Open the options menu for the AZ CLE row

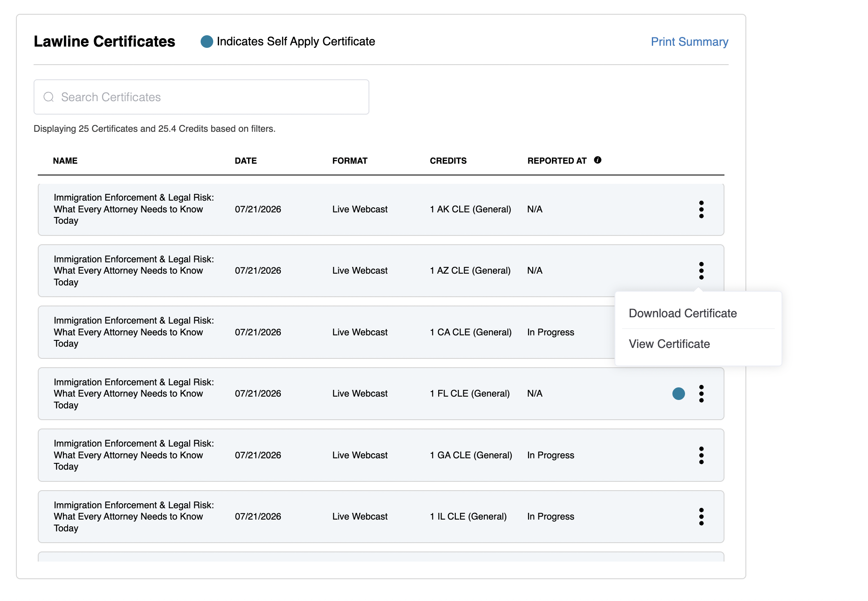tap(701, 271)
